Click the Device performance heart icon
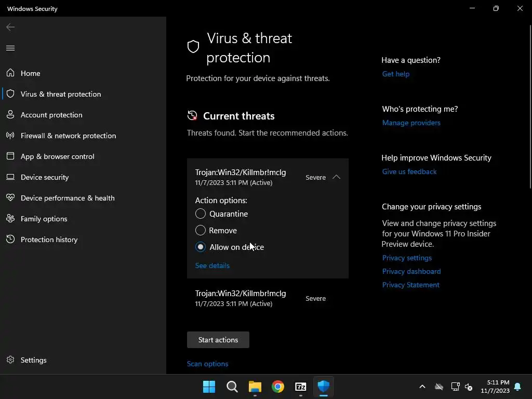 (10, 197)
